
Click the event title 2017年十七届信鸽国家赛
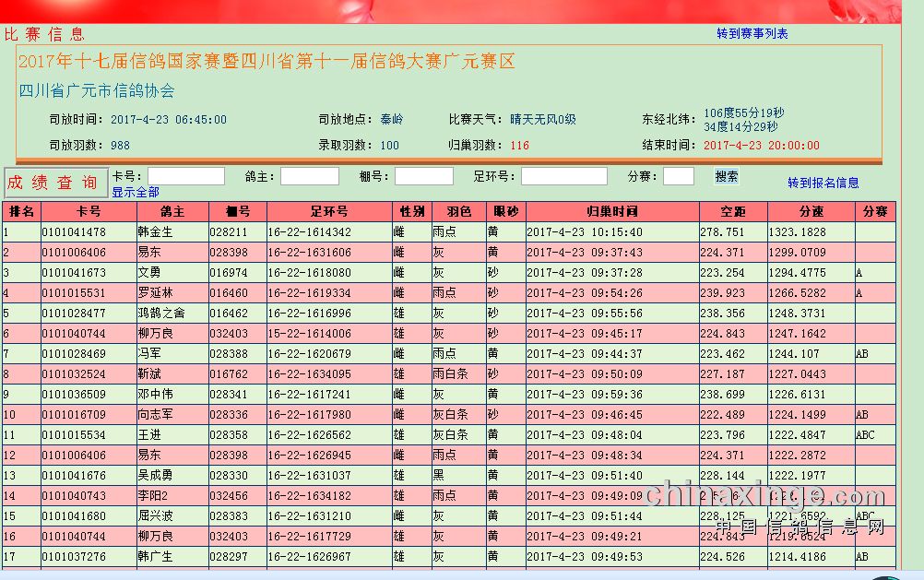[267, 63]
